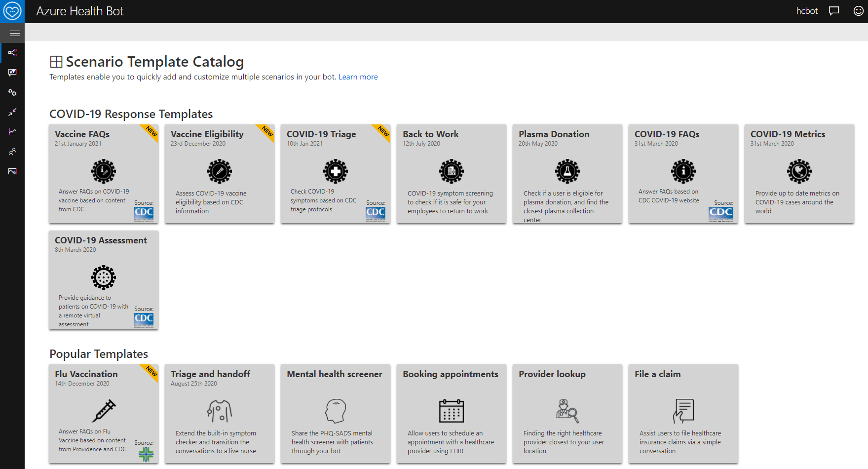Click the COVID-19 Metrics globe icon
Viewport: 868px width, 469px height.
799,171
